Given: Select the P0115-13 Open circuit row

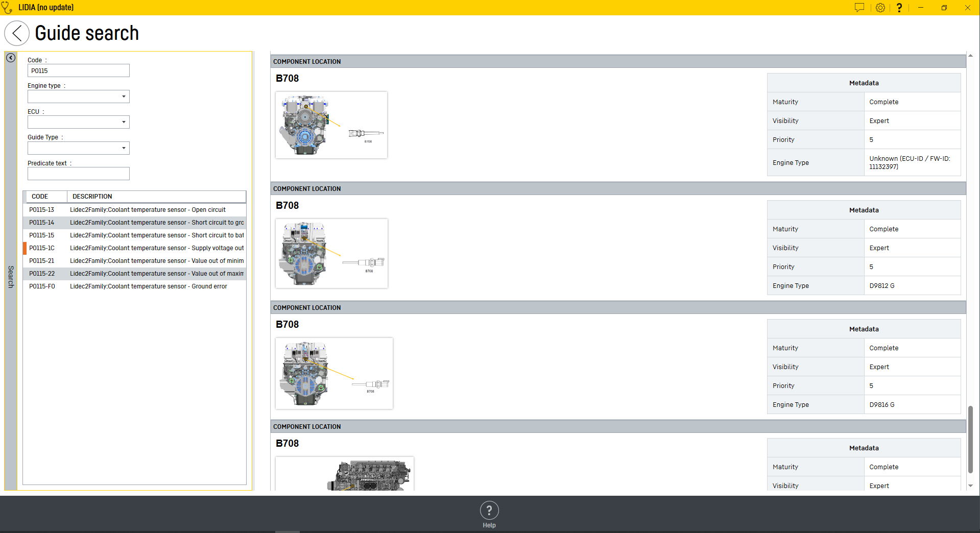Looking at the screenshot, I should click(135, 210).
